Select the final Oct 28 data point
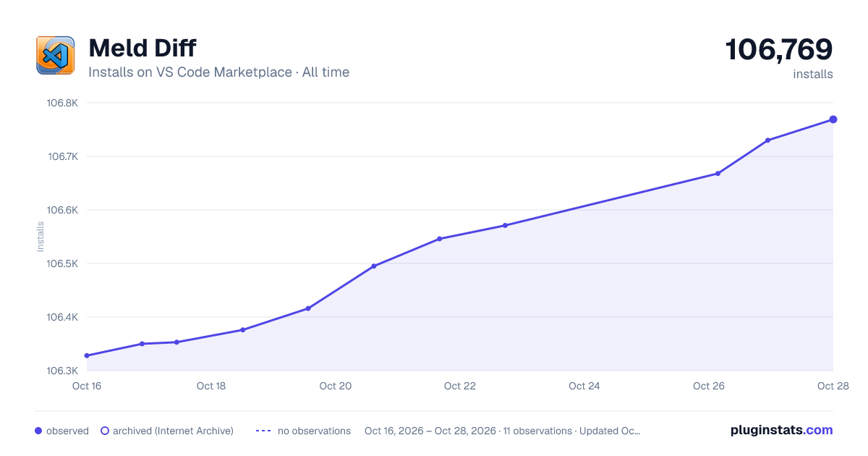The image size is (868, 456). pyautogui.click(x=833, y=119)
